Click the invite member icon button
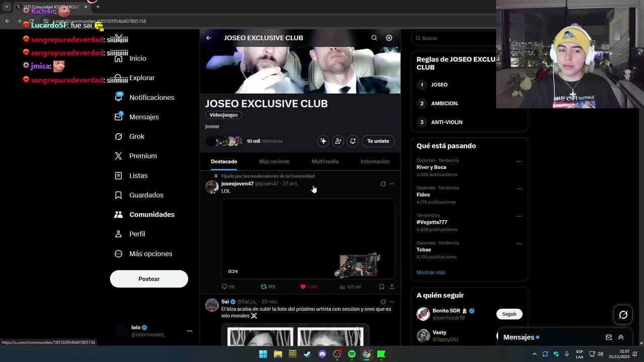The width and height of the screenshot is (644, 362). (x=338, y=141)
